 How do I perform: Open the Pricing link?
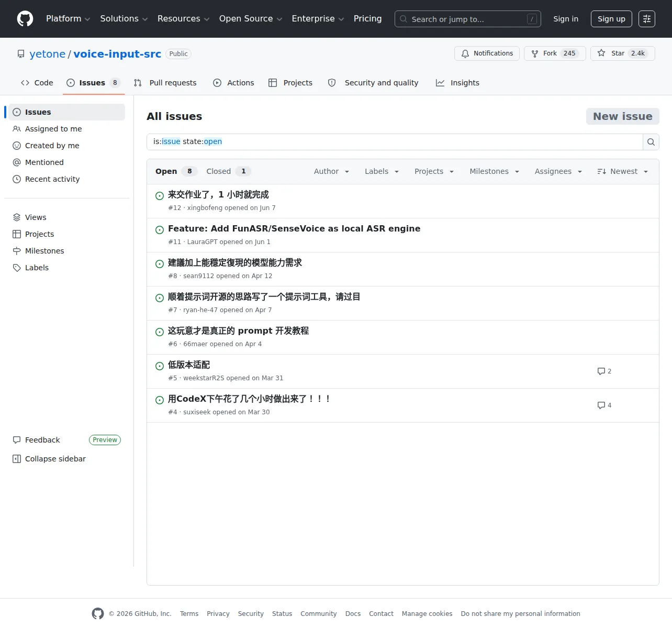(x=367, y=19)
